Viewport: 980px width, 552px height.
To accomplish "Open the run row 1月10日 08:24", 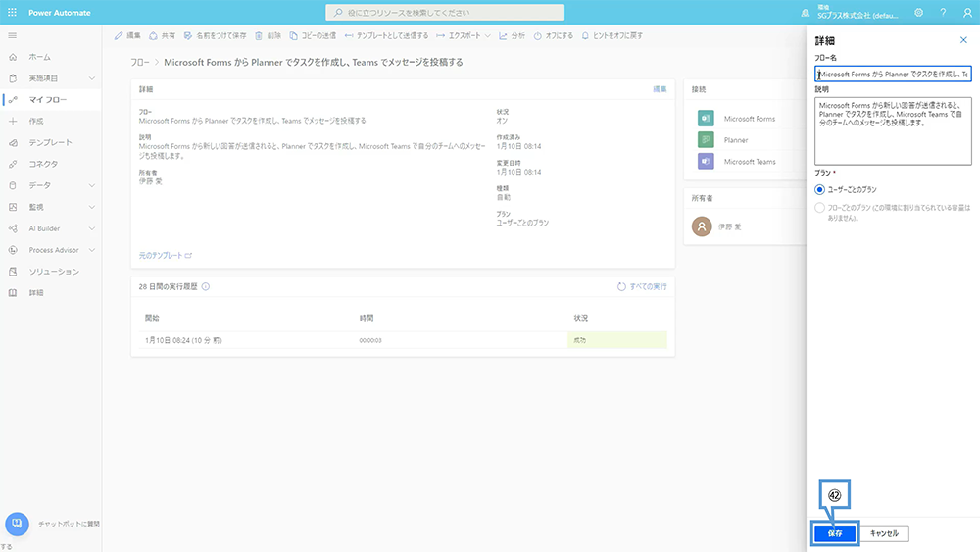I will 403,340.
